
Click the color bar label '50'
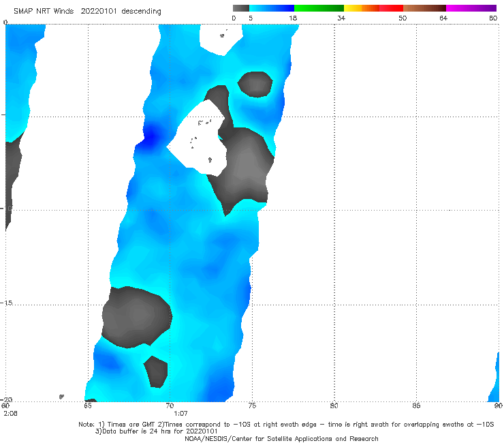click(x=403, y=18)
